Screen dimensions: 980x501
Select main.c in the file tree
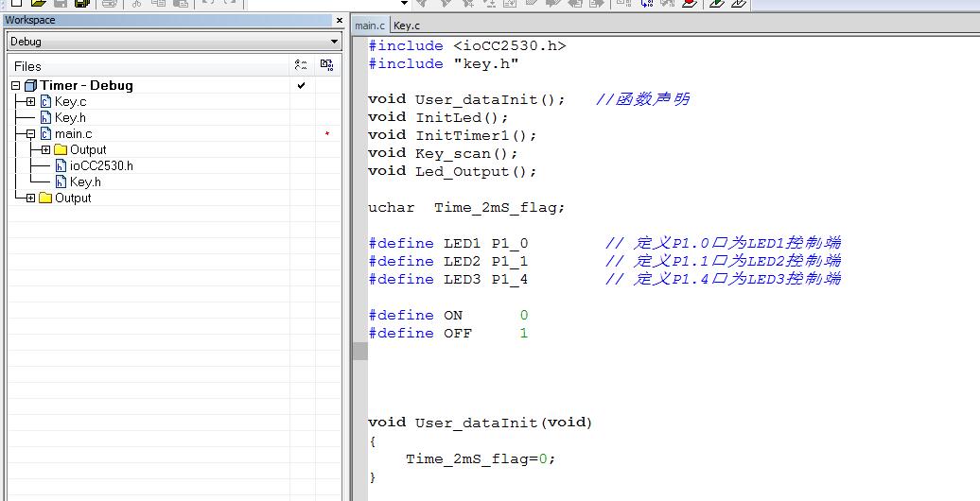[x=73, y=133]
